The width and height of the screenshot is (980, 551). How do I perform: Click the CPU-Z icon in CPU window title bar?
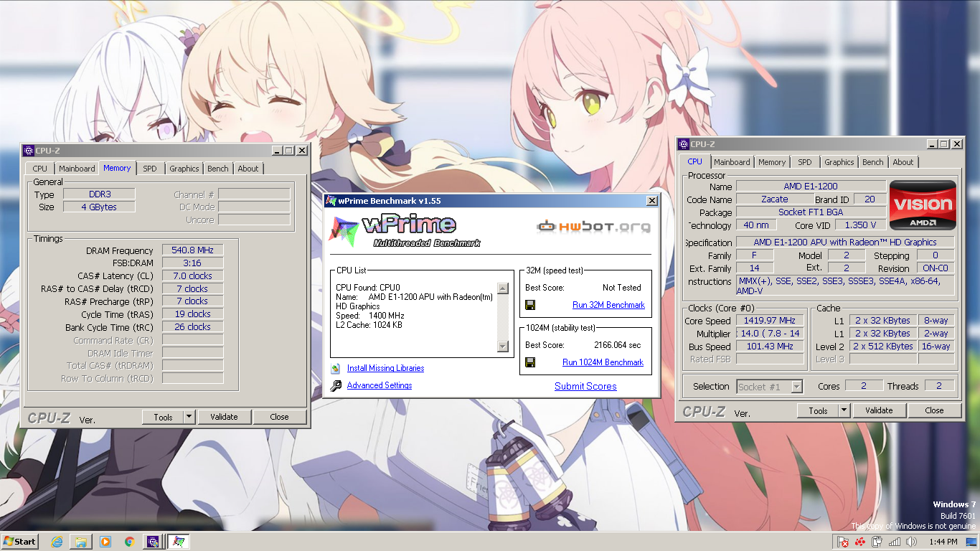coord(684,144)
